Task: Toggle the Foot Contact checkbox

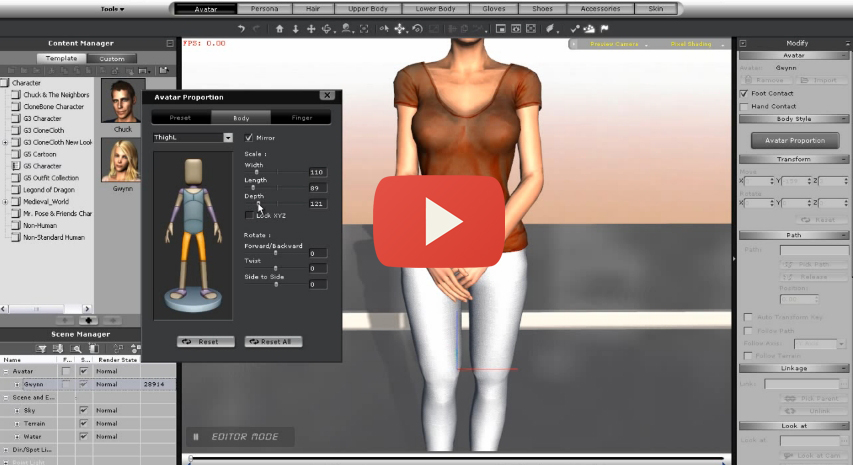Action: pos(744,93)
